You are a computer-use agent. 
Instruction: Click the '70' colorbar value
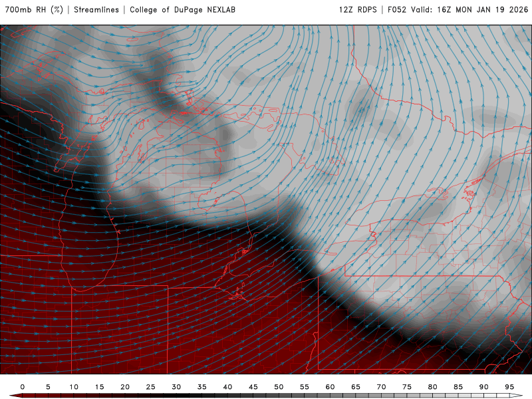pos(381,387)
